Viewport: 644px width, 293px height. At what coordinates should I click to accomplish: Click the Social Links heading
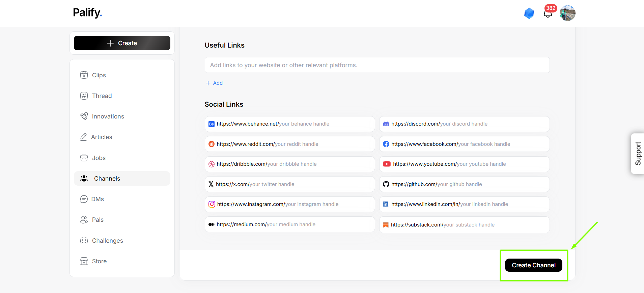pyautogui.click(x=224, y=104)
